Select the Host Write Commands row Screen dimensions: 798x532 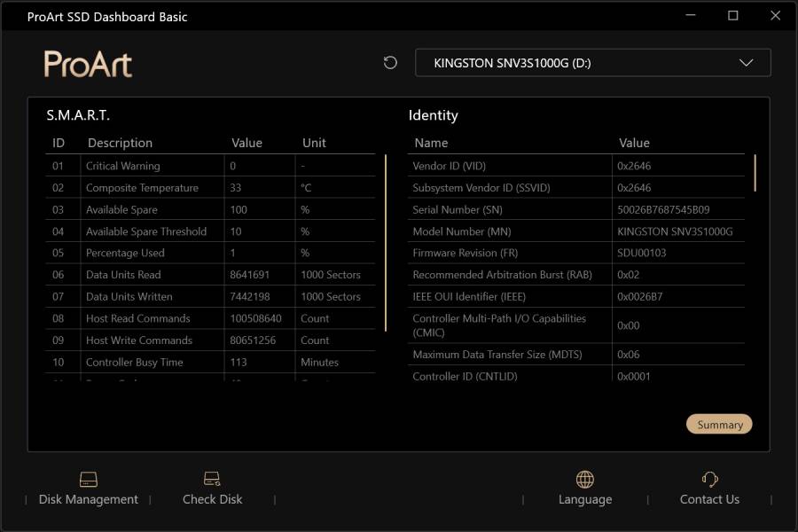tap(210, 340)
